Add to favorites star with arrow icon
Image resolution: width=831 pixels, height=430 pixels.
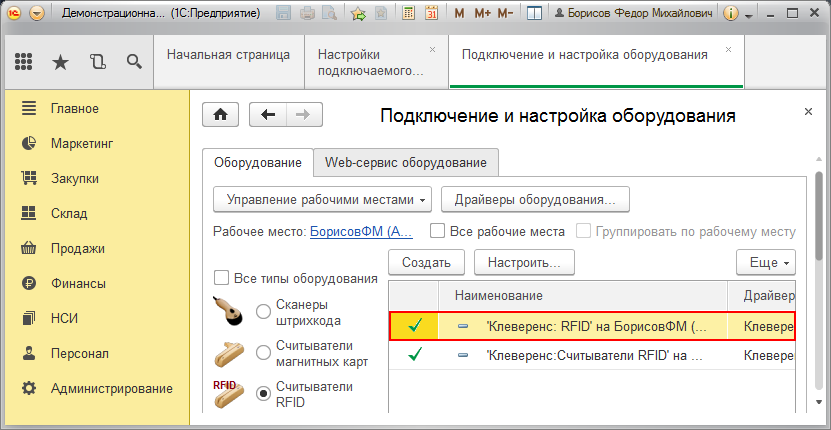[359, 14]
